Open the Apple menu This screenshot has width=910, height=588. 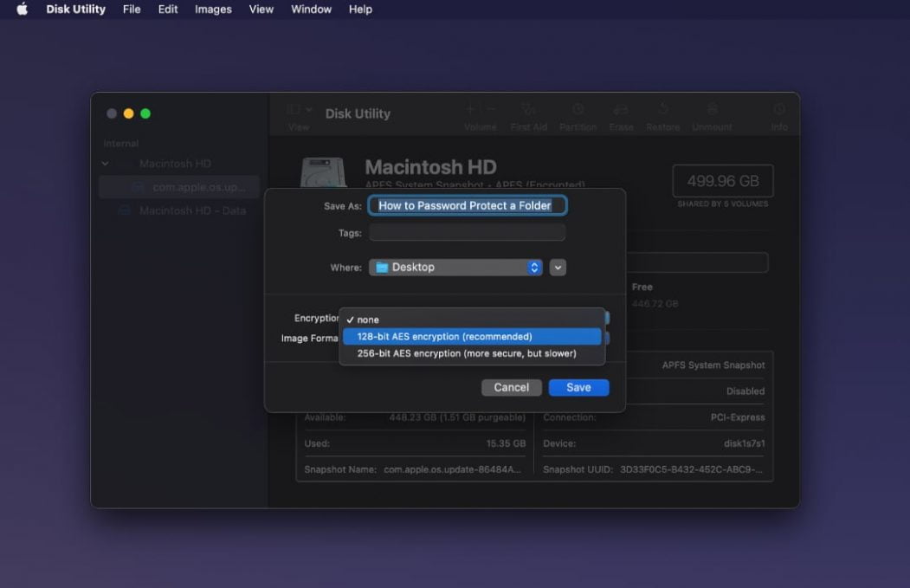21,10
